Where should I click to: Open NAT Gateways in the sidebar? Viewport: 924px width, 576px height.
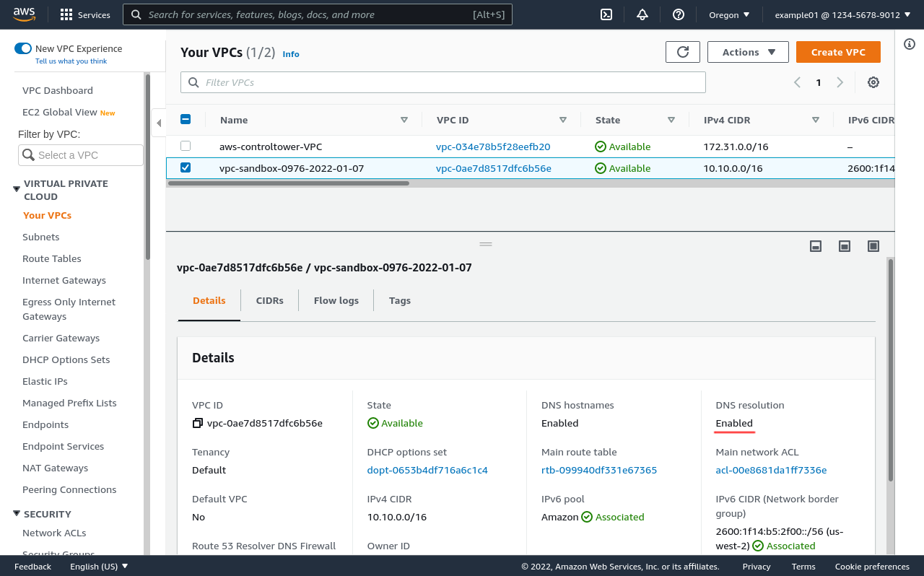click(x=56, y=468)
